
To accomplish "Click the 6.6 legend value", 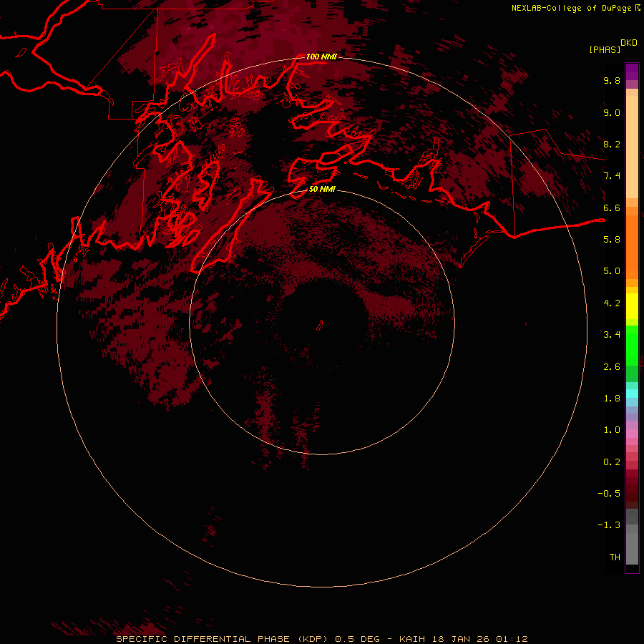I will [x=612, y=208].
